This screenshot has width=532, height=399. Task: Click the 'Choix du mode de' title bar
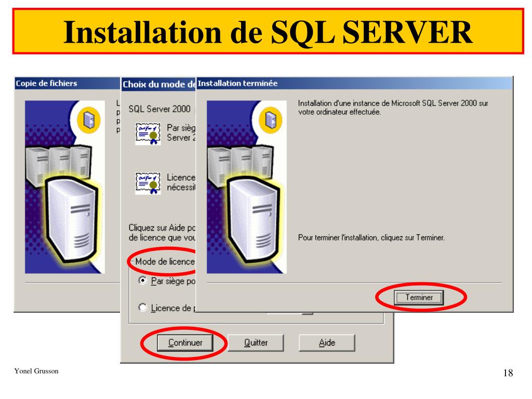coord(159,84)
